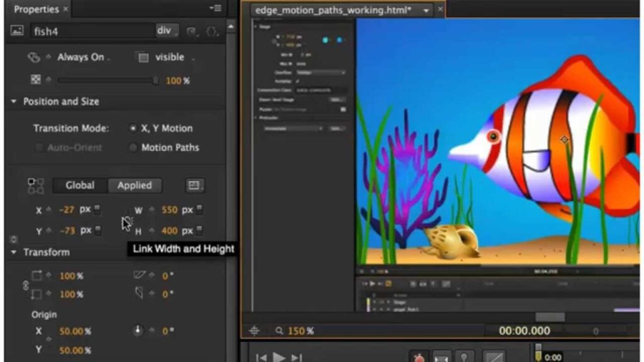This screenshot has width=644, height=362.
Task: Select the X, Y Motion radio button
Action: 133,128
